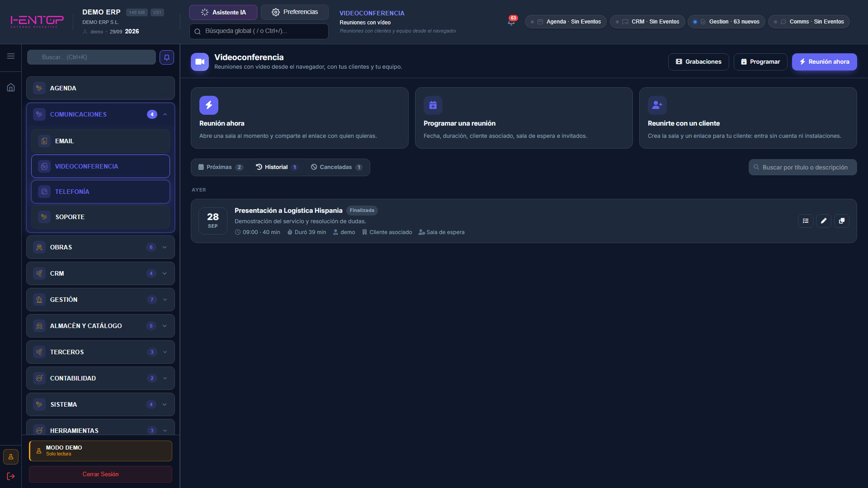
Task: Click the sidebar Buscar (Ctrl+K) field
Action: pos(91,57)
